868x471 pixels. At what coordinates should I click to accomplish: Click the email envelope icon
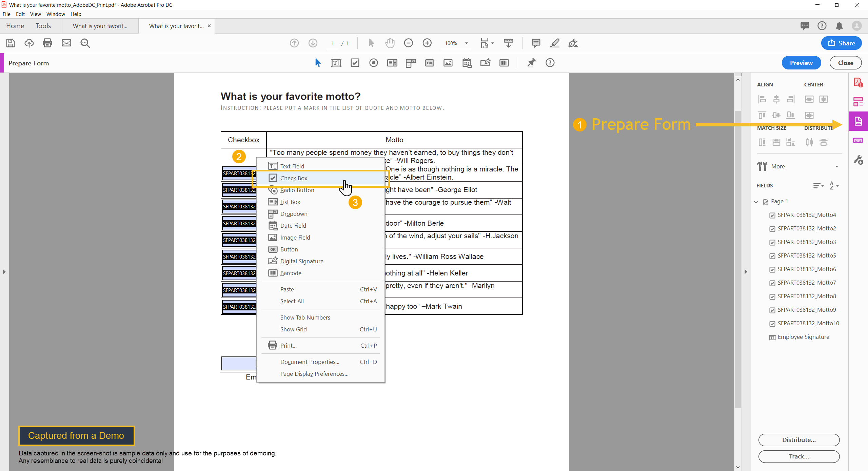(66, 43)
